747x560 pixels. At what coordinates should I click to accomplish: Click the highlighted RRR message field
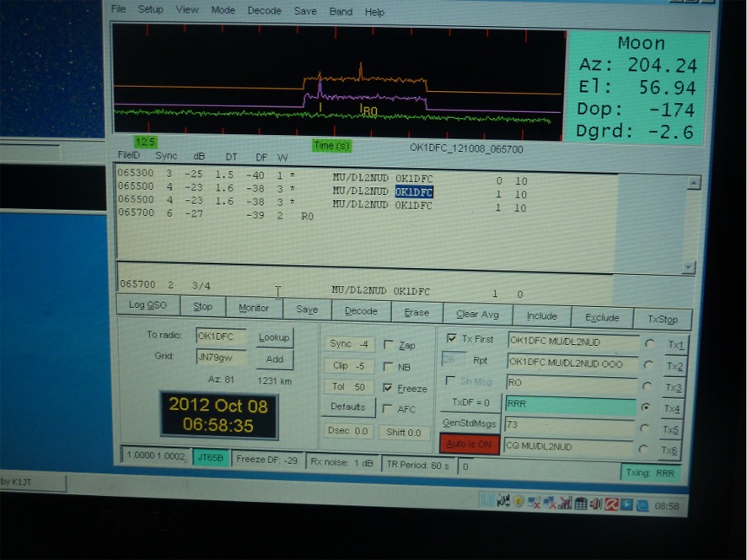coord(570,405)
